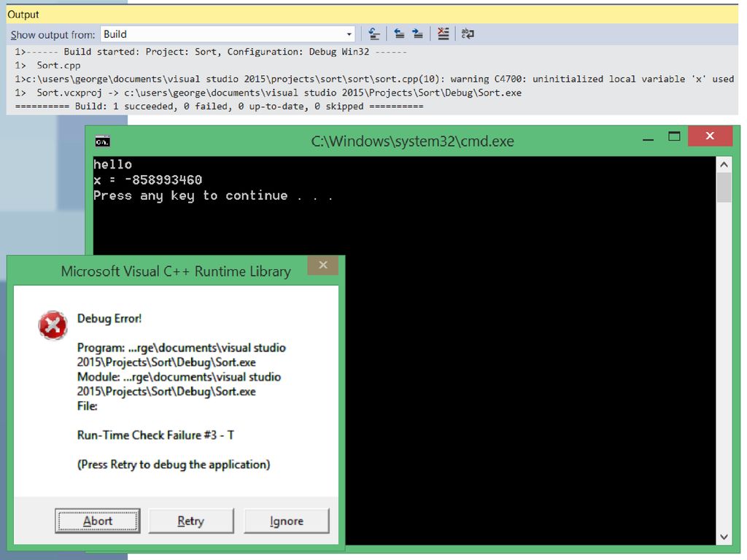Click the 'x = -858993460' console line

click(147, 180)
